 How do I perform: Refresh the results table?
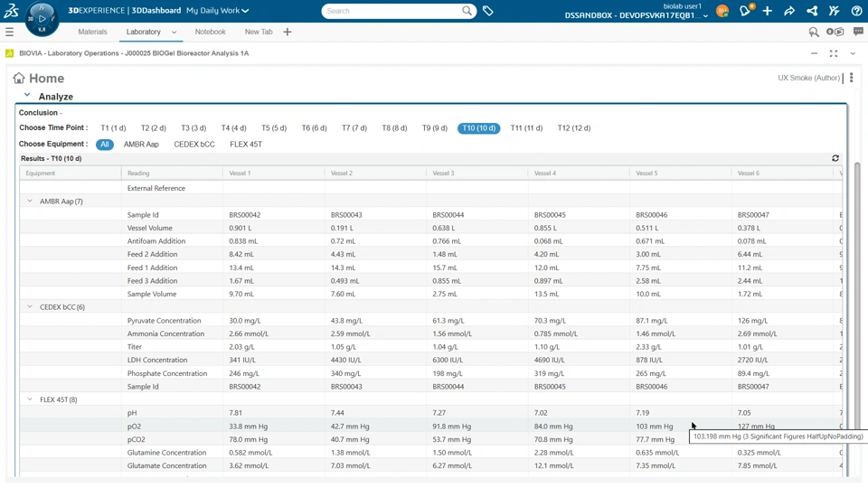tap(835, 158)
